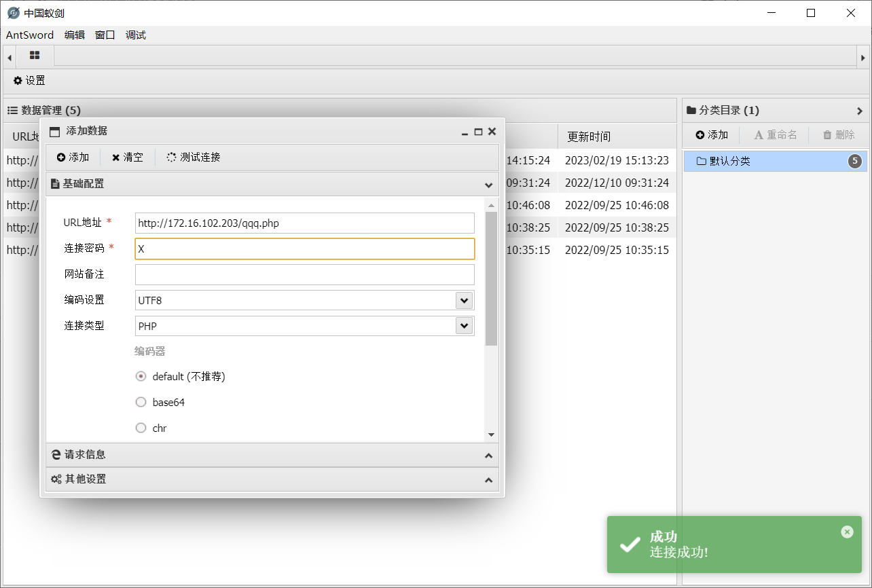
Task: Click the URL地址 input field
Action: pos(305,223)
